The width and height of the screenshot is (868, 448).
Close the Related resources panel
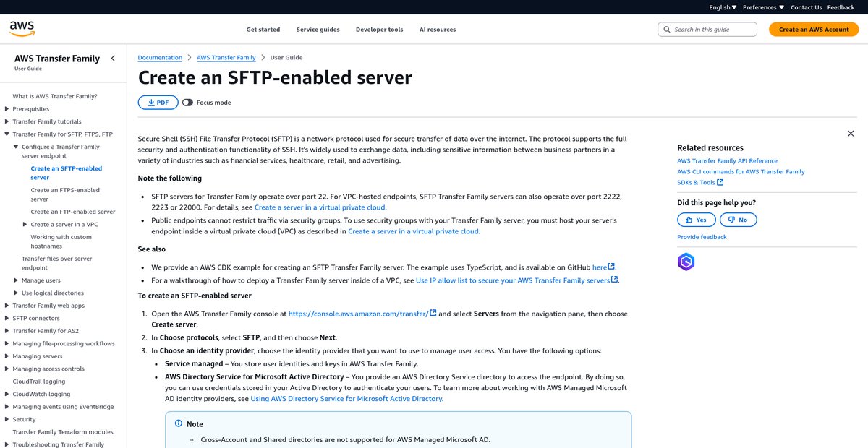click(x=851, y=134)
